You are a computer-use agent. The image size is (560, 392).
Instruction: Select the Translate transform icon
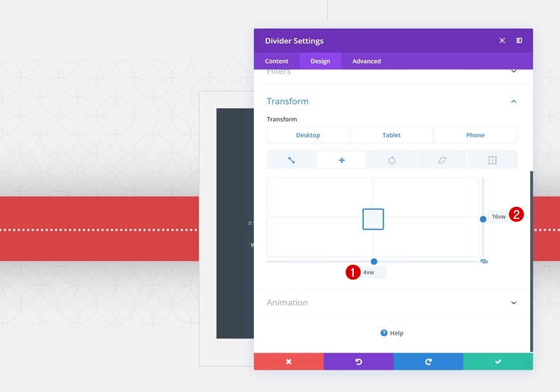(342, 160)
